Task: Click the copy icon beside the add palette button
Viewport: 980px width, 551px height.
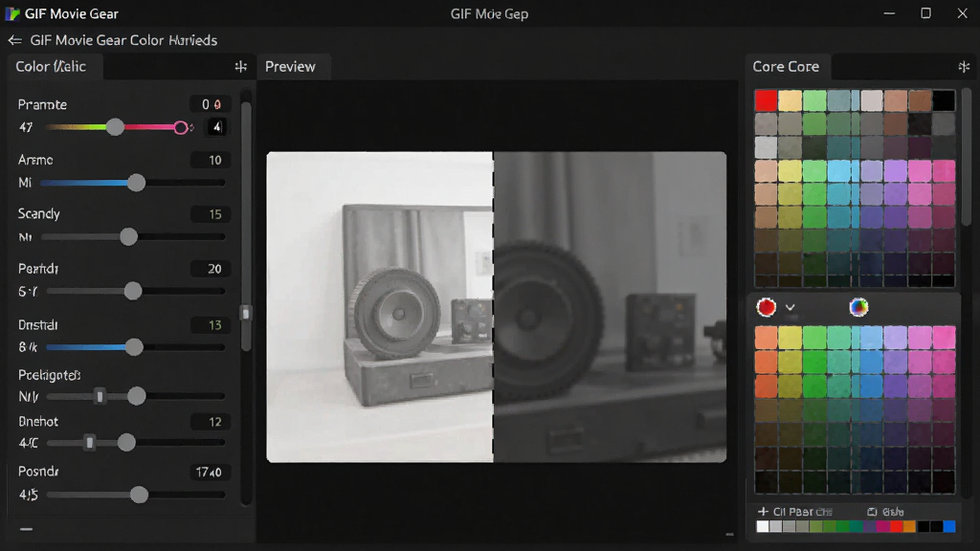Action: (872, 512)
